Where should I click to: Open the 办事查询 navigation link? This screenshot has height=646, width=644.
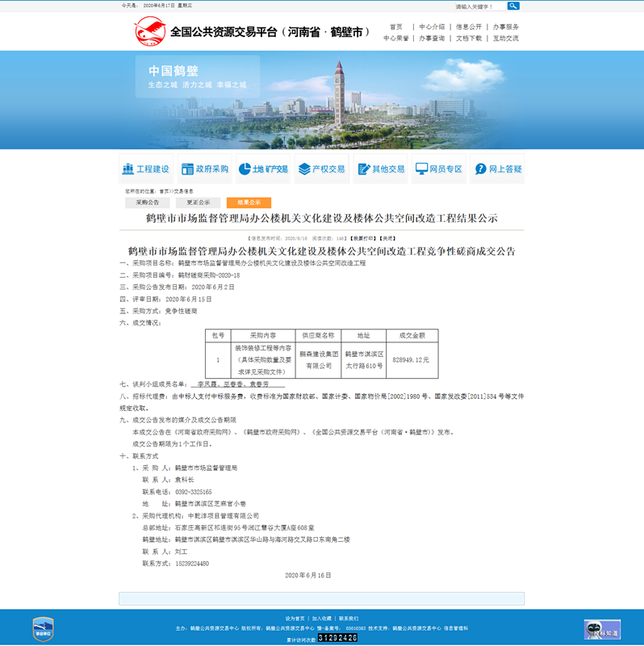432,38
